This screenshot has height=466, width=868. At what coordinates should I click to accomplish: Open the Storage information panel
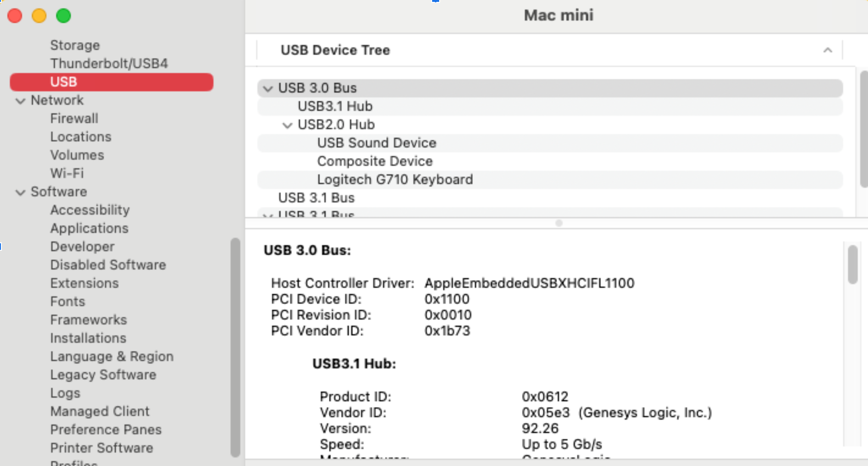point(75,45)
